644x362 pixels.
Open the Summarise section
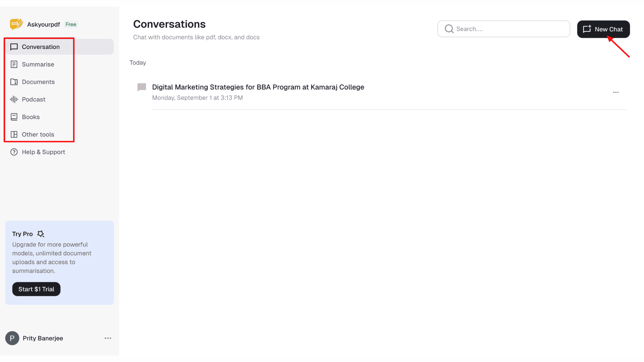(x=38, y=64)
